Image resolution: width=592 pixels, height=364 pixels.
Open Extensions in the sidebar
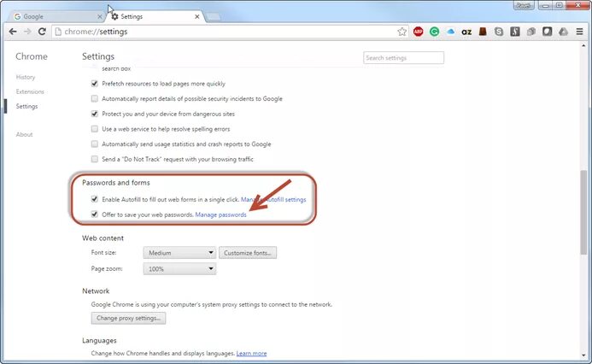pos(30,91)
